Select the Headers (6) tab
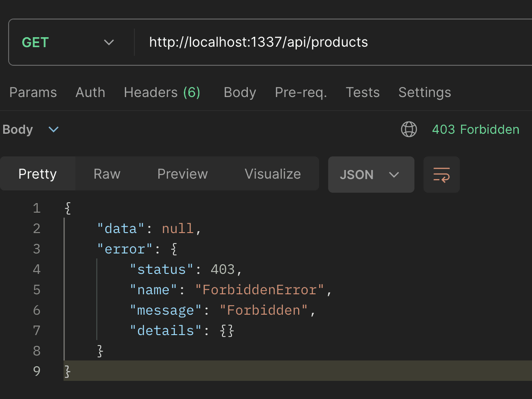 coord(162,92)
